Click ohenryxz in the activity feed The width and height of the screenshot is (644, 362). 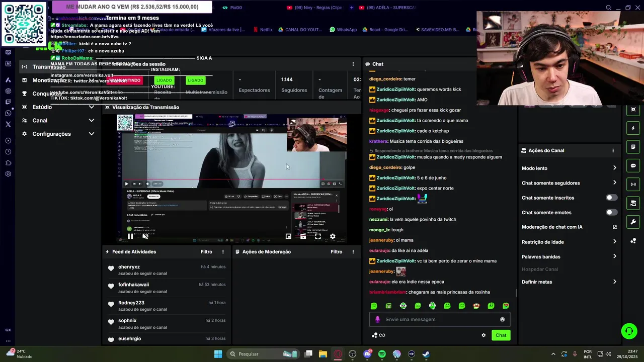point(129,267)
